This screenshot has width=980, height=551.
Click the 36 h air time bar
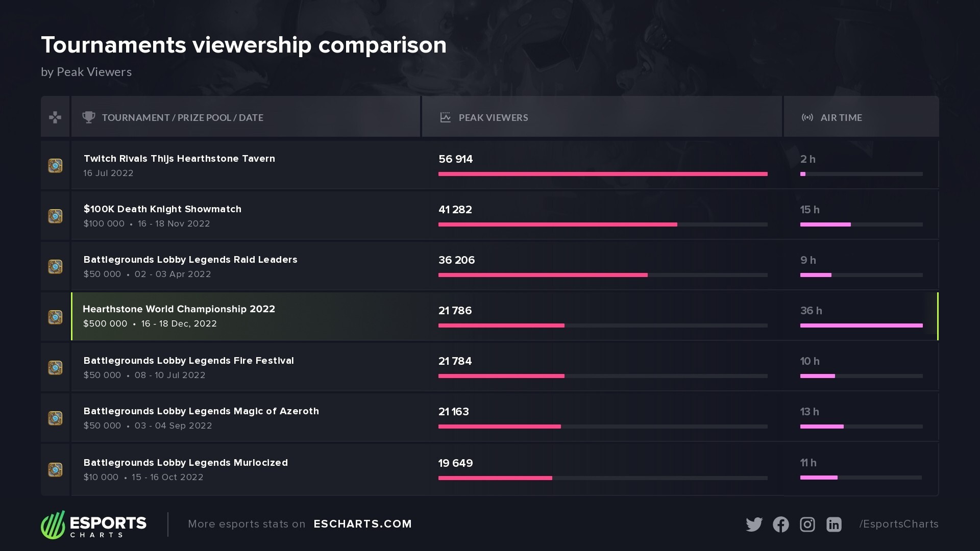[x=861, y=325]
